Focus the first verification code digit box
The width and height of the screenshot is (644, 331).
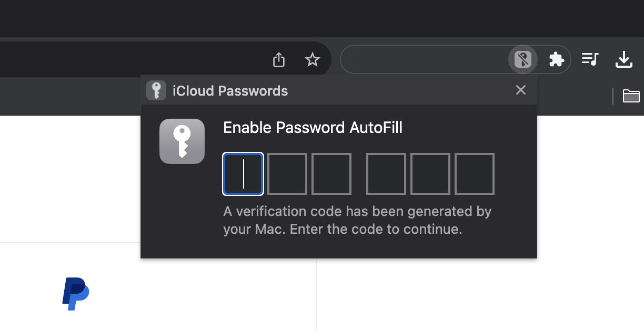click(243, 174)
